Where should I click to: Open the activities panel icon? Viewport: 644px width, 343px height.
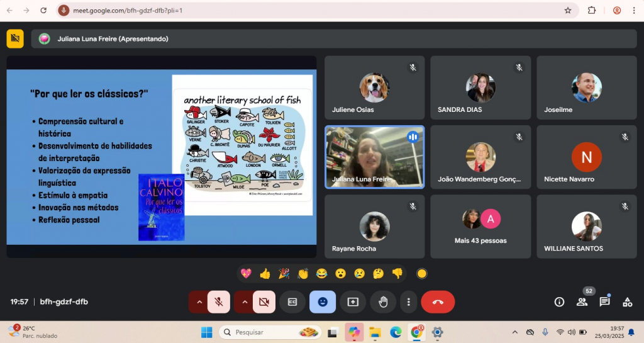point(627,301)
